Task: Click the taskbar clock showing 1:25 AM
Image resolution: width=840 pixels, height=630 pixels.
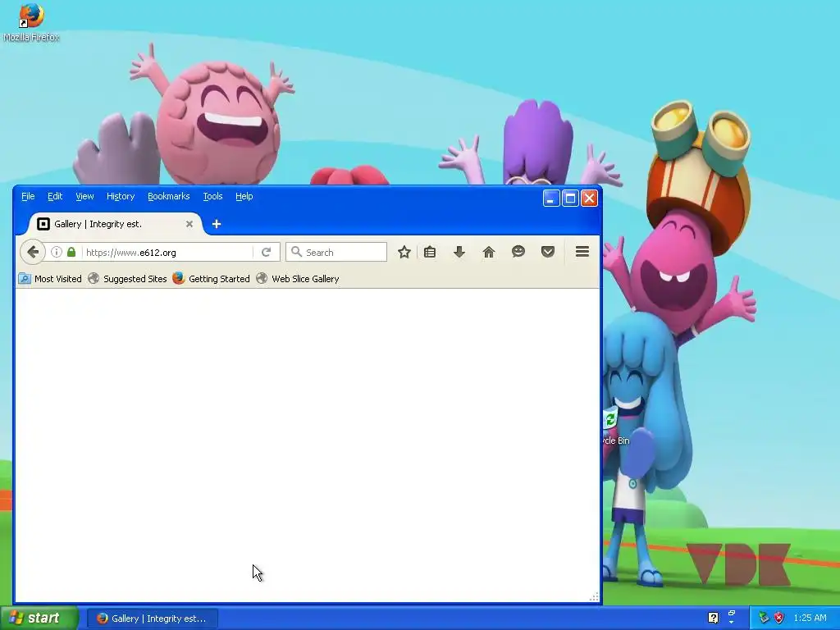Action: pyautogui.click(x=810, y=618)
